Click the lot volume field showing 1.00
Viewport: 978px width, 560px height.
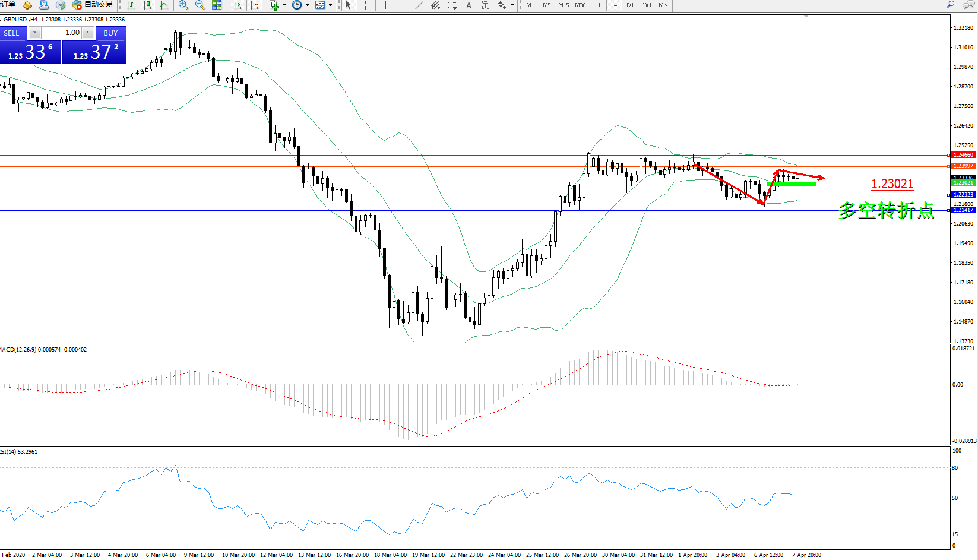(61, 33)
